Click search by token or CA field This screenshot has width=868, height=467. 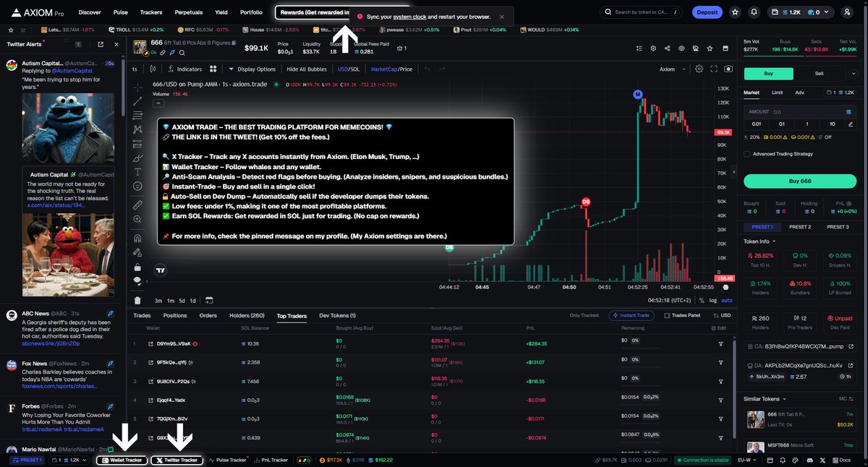642,12
